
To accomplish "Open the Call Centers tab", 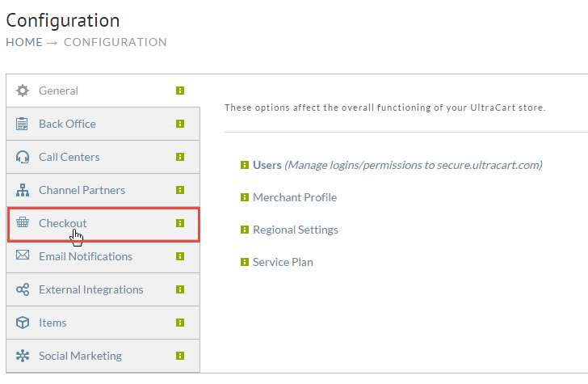I will [x=103, y=157].
